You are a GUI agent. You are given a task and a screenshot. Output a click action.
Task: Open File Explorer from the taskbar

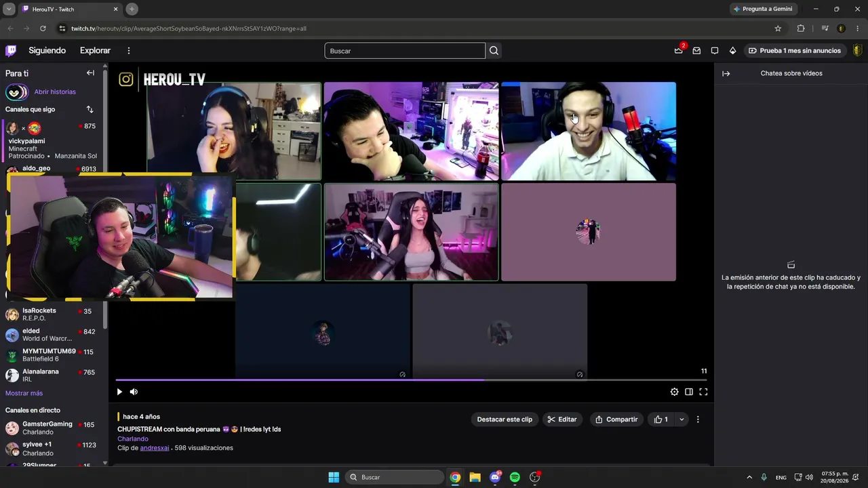click(x=475, y=477)
